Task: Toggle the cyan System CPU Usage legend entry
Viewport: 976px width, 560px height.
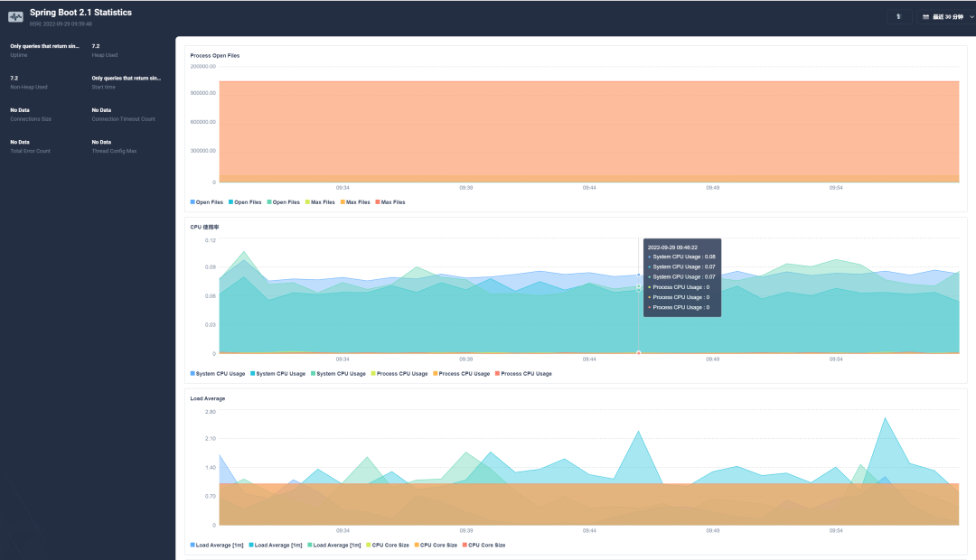Action: (278, 374)
